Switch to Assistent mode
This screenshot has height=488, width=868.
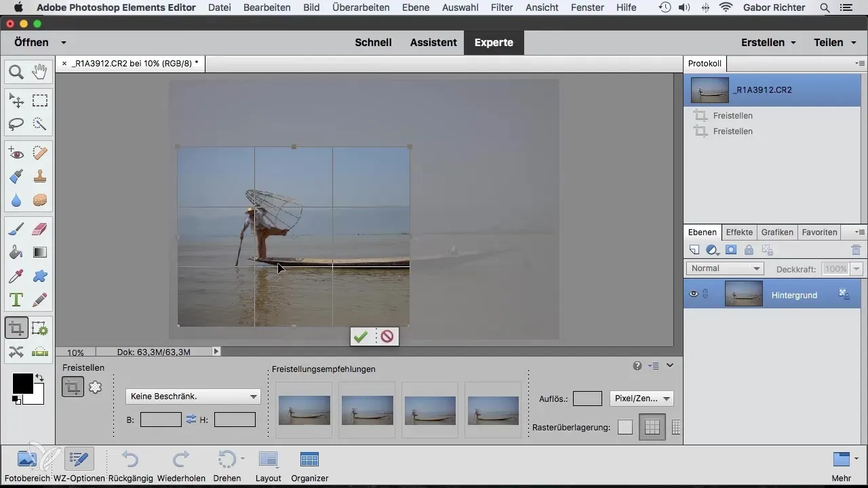tap(433, 42)
